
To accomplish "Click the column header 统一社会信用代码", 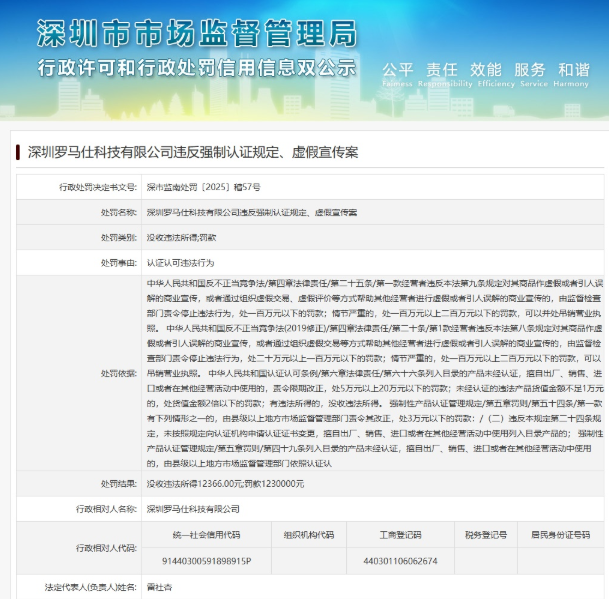I will [206, 535].
